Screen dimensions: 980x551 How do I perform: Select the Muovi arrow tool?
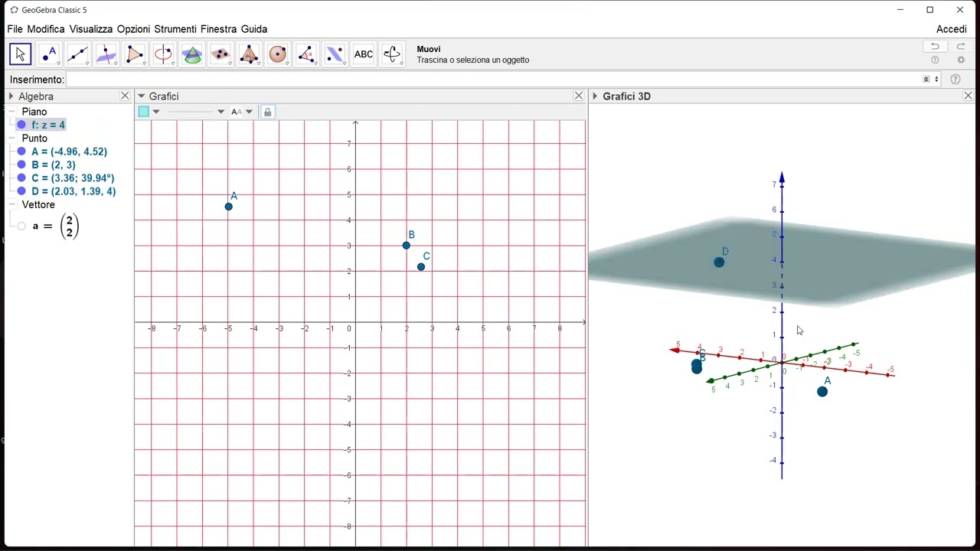click(21, 54)
